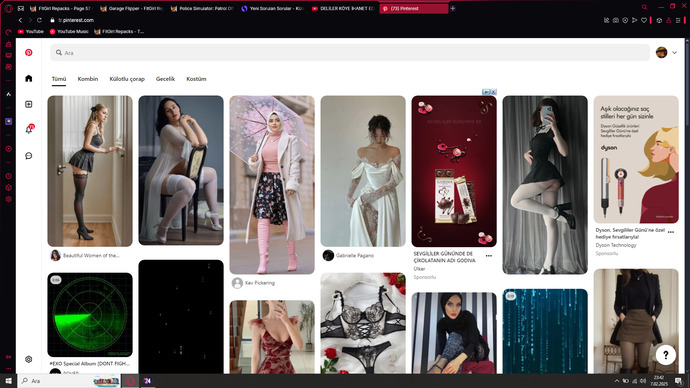Open the Windows Start button
Image resolution: width=690 pixels, height=388 pixels.
pyautogui.click(x=8, y=381)
